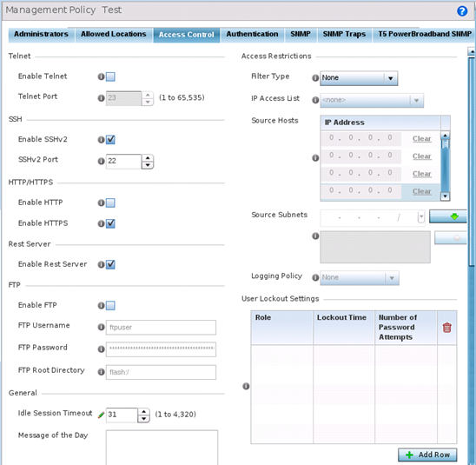Click green down arrow to add subnet
The image size is (476, 465).
click(x=448, y=216)
